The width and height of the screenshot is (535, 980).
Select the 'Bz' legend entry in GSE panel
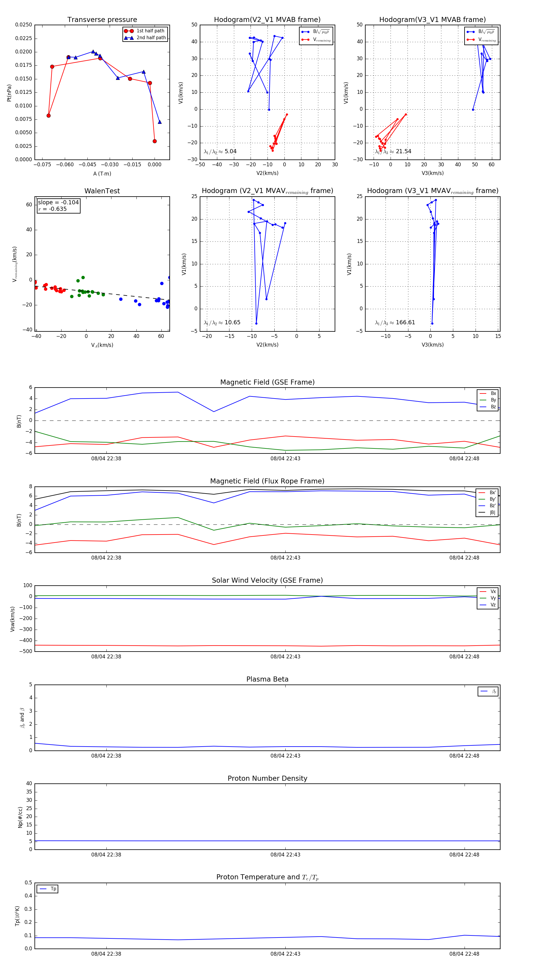tap(488, 407)
